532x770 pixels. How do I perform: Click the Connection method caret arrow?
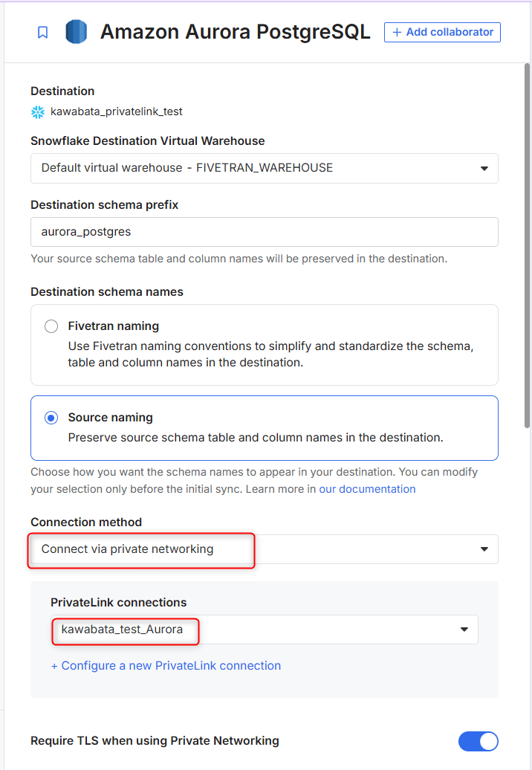pos(484,549)
